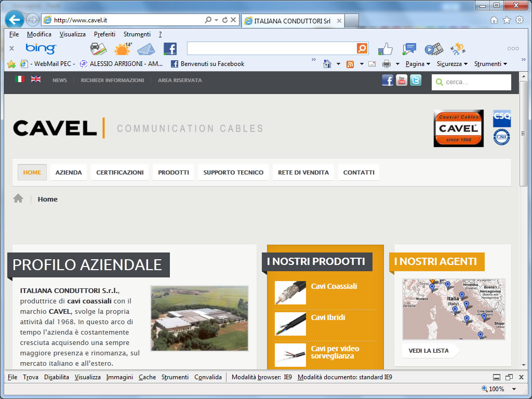Viewport: 532px width, 399px height.
Task: Click the browser Back arrow button
Action: tap(14, 20)
